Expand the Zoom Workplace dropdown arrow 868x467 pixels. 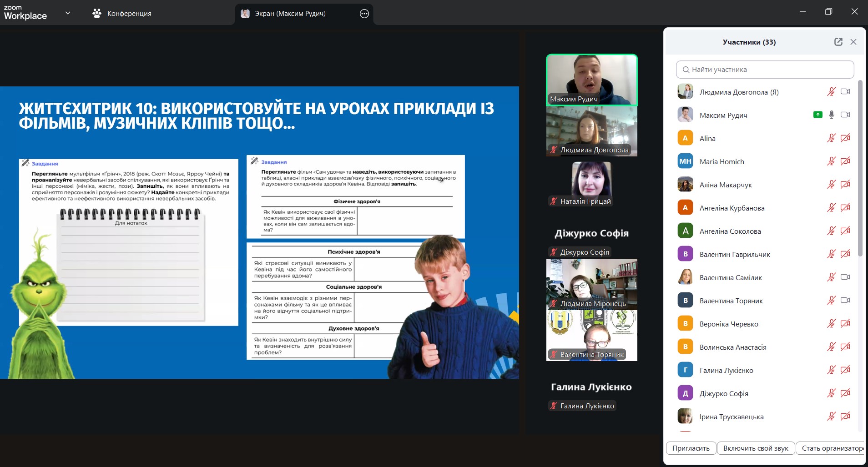pos(68,13)
